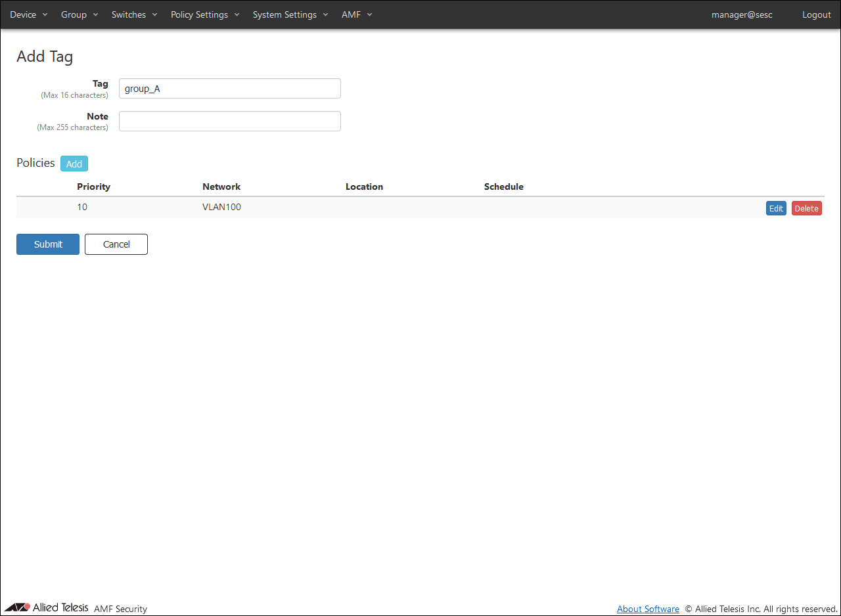The height and width of the screenshot is (616, 841).
Task: Click the Allied Telesis logo in the footer
Action: (47, 607)
